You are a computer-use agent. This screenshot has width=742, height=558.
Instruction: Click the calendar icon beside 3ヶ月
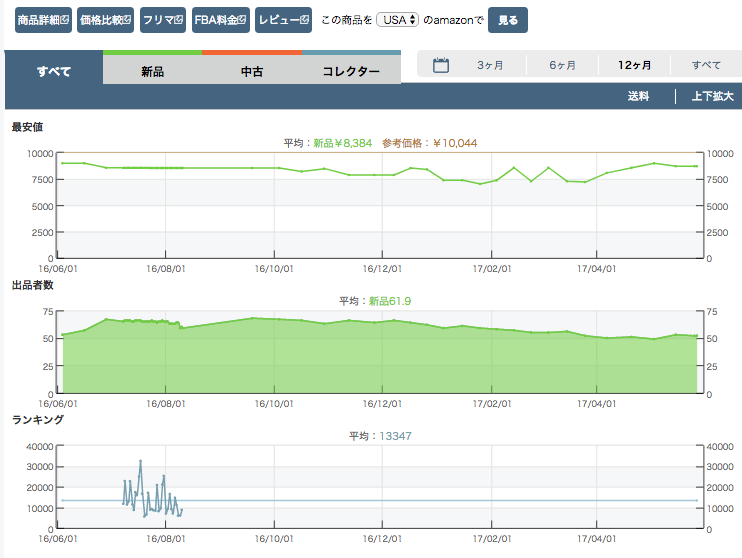pyautogui.click(x=441, y=65)
